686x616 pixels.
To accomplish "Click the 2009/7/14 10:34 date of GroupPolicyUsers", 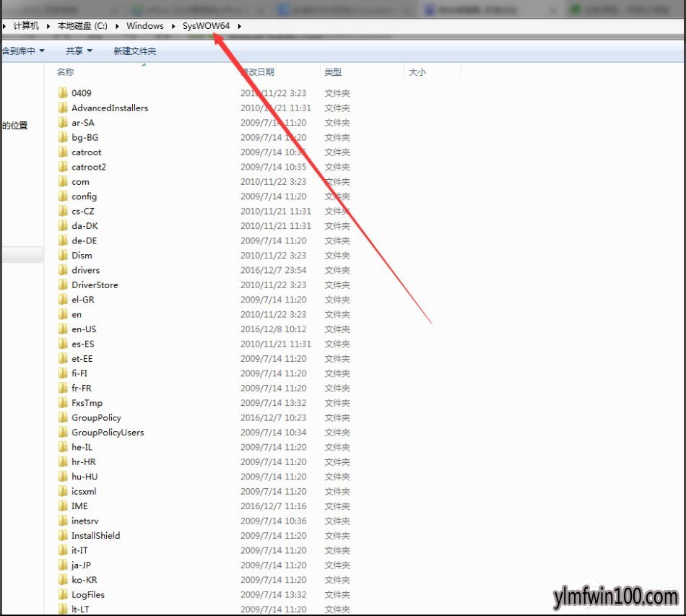I will (x=274, y=433).
